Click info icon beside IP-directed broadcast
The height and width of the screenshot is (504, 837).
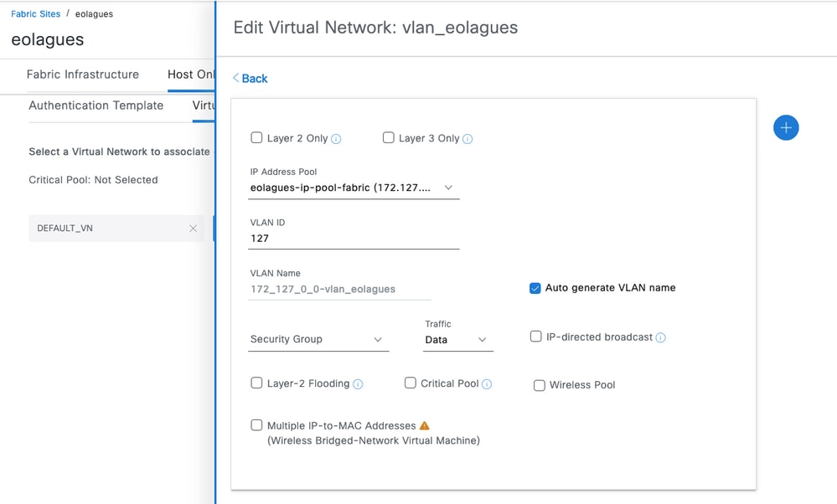coord(660,338)
